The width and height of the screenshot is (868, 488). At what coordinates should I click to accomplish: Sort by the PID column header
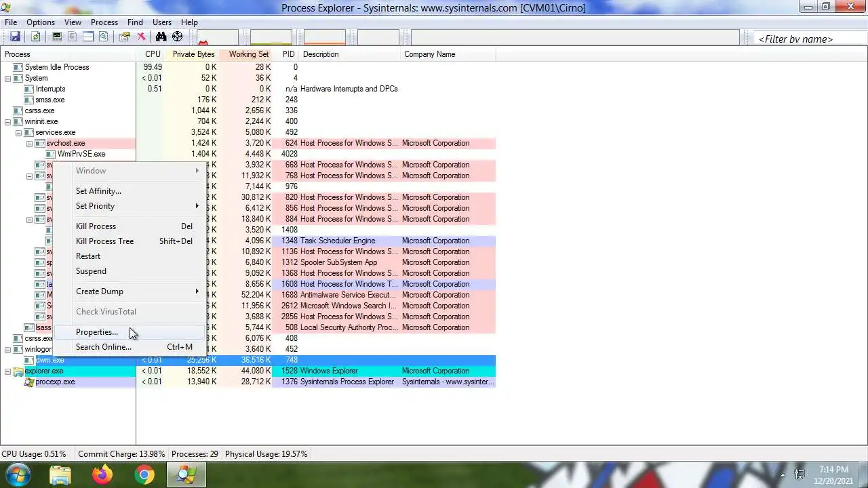[286, 54]
